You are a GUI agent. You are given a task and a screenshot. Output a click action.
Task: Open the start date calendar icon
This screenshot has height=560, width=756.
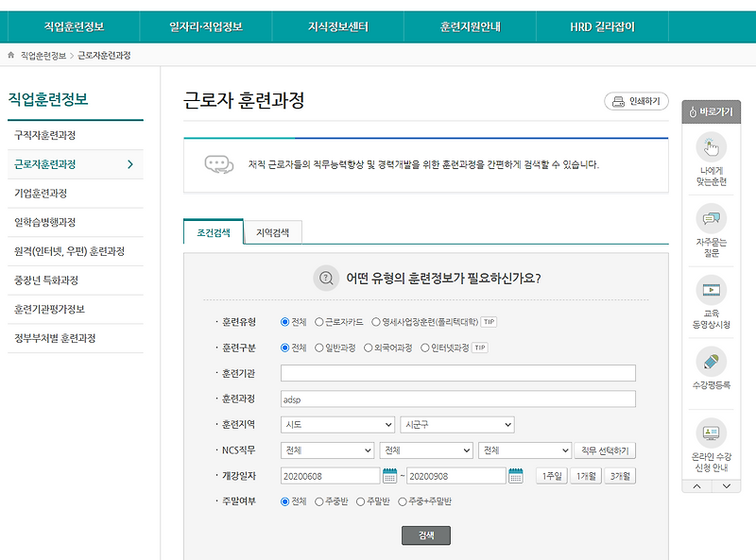tap(389, 476)
